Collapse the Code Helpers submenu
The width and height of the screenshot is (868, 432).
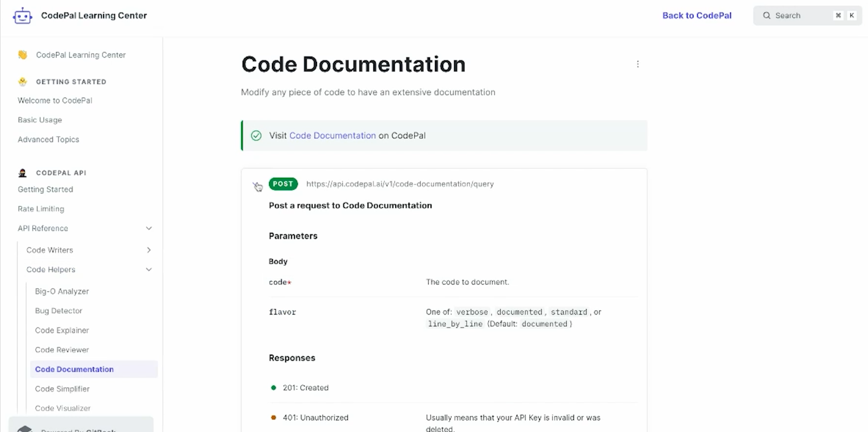point(149,270)
